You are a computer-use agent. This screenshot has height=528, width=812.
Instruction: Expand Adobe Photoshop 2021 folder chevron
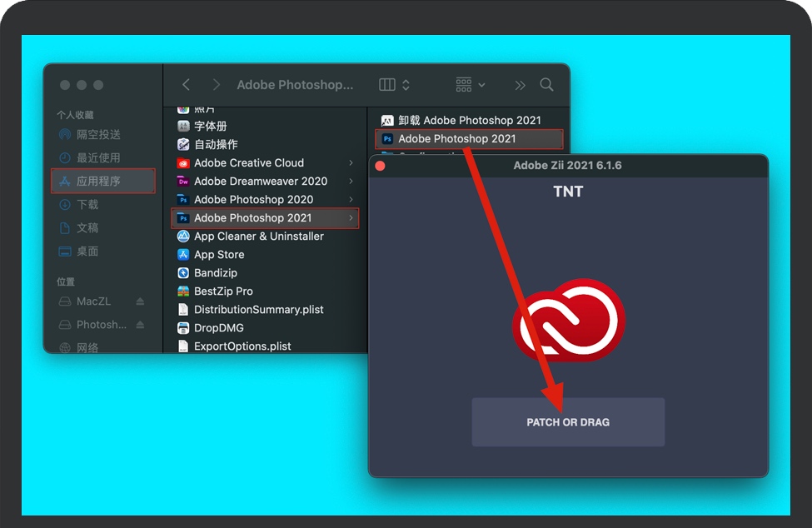[x=351, y=218]
